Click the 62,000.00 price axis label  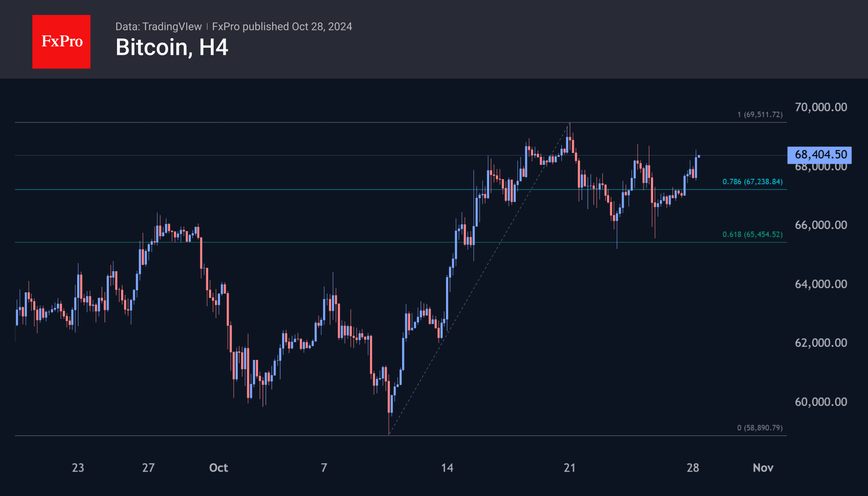tap(821, 343)
